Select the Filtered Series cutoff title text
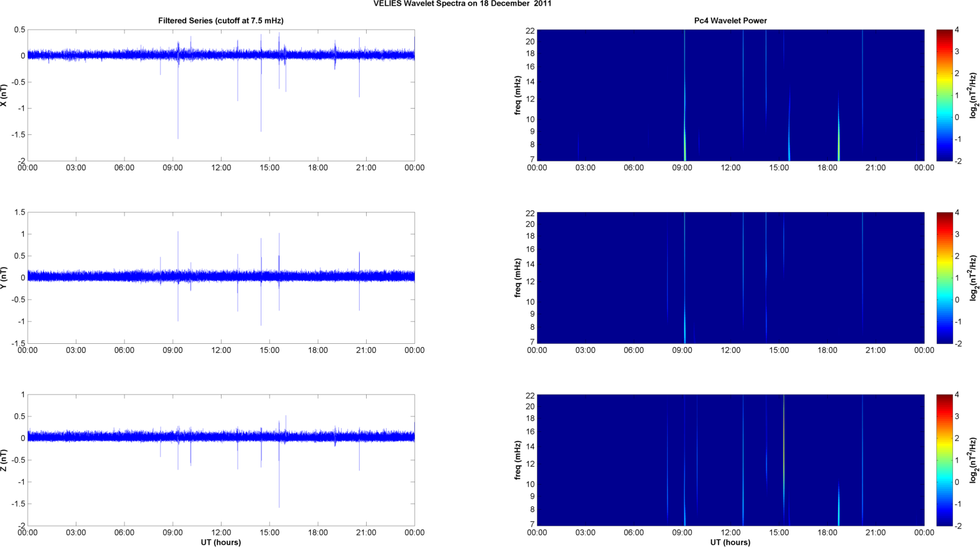The width and height of the screenshot is (980, 547). pos(220,21)
